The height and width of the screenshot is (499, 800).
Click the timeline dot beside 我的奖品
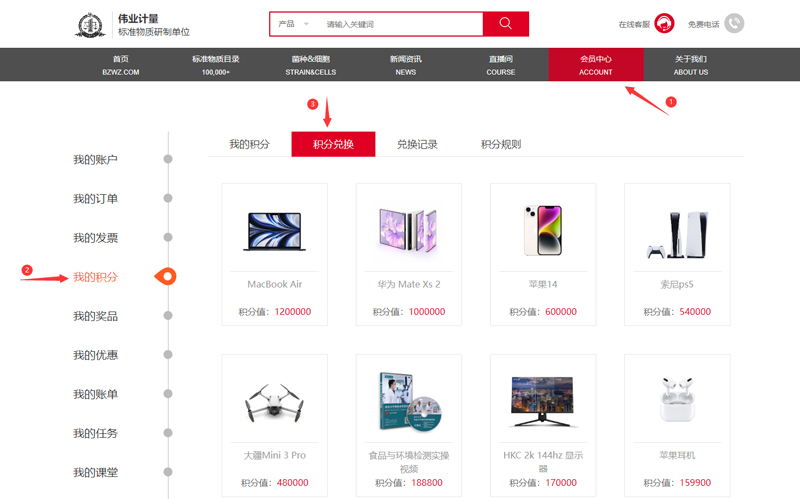(x=168, y=315)
